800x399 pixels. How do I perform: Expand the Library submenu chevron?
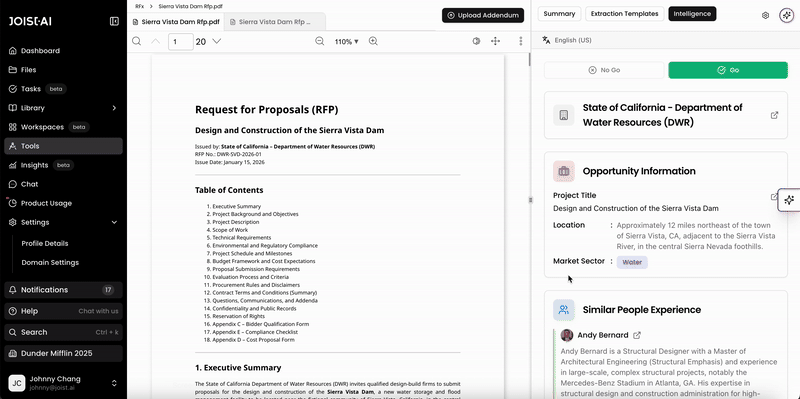[114, 108]
